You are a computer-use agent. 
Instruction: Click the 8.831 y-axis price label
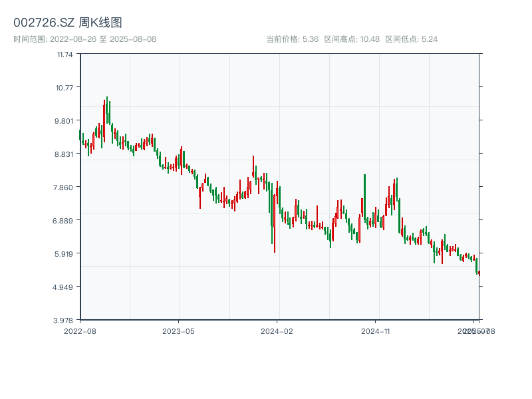coord(65,154)
